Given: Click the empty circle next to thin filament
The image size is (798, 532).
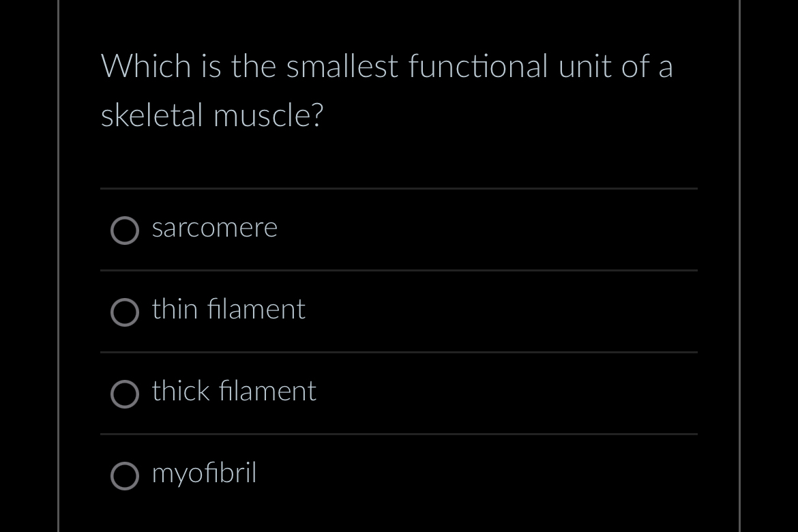Looking at the screenshot, I should pyautogui.click(x=125, y=312).
